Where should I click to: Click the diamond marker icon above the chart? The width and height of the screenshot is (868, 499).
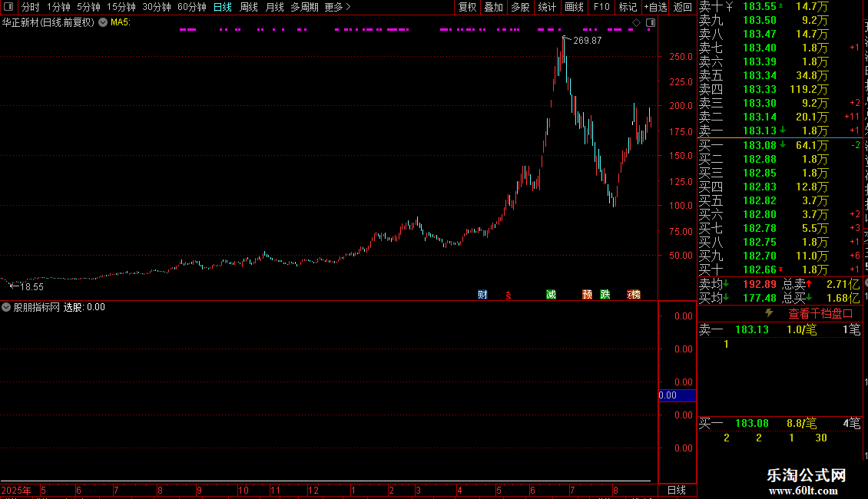tap(636, 22)
